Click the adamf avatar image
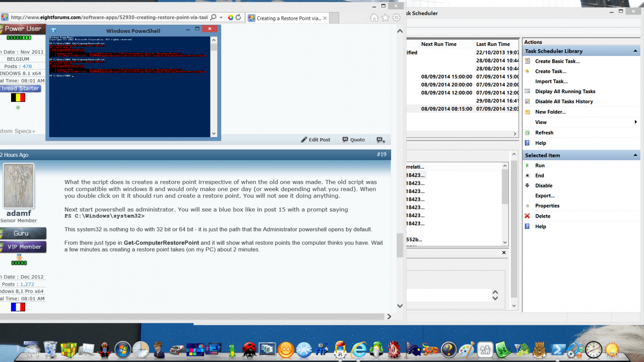Image resolution: width=644 pixels, height=362 pixels. 19,186
